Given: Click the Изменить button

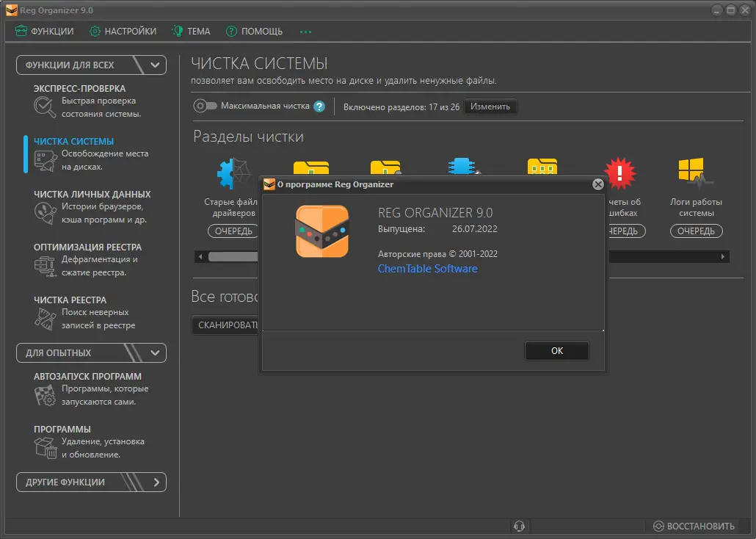Looking at the screenshot, I should (490, 106).
